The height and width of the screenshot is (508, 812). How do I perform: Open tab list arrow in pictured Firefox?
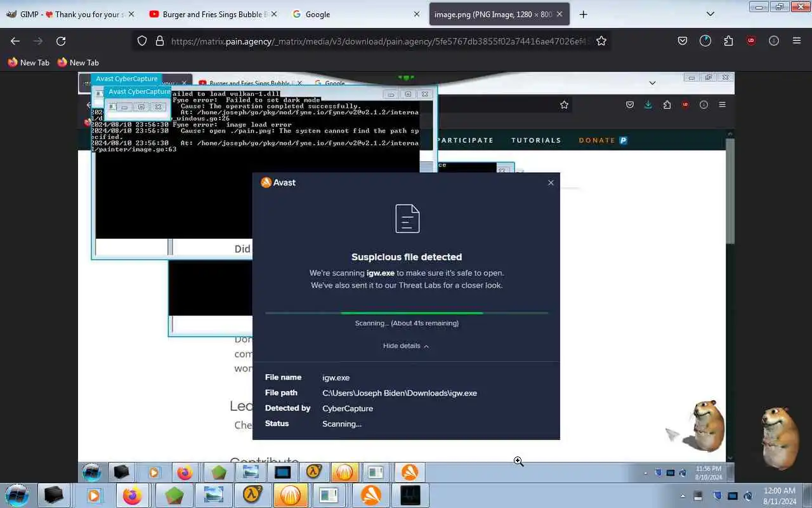point(652,83)
